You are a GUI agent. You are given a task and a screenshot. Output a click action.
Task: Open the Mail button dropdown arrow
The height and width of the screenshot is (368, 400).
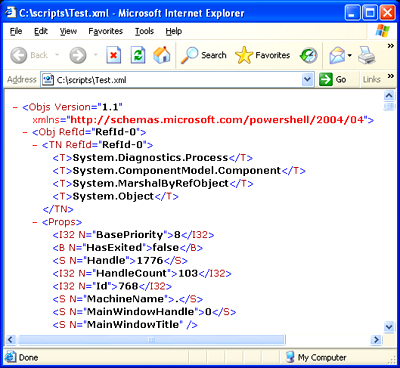pyautogui.click(x=349, y=55)
